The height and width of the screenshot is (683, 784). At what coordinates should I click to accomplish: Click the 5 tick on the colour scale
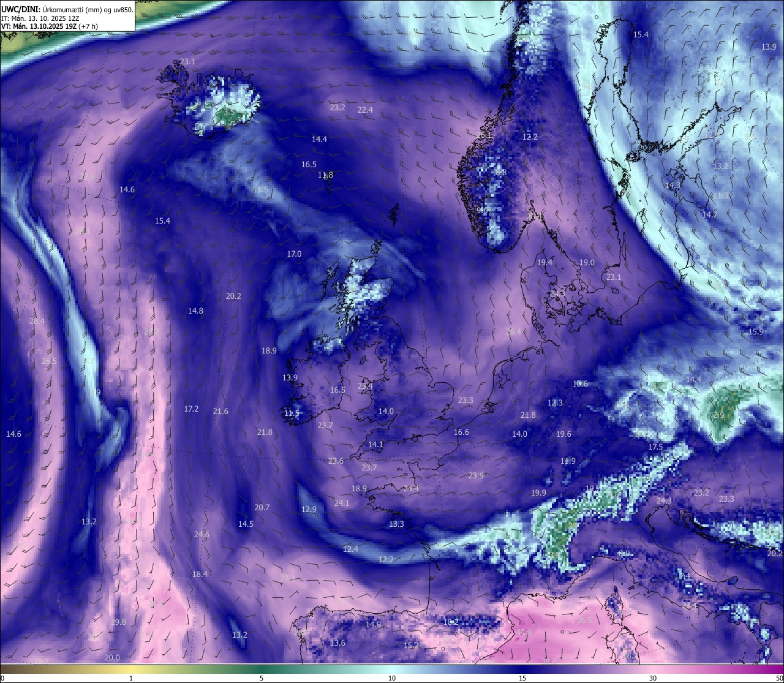pyautogui.click(x=262, y=678)
